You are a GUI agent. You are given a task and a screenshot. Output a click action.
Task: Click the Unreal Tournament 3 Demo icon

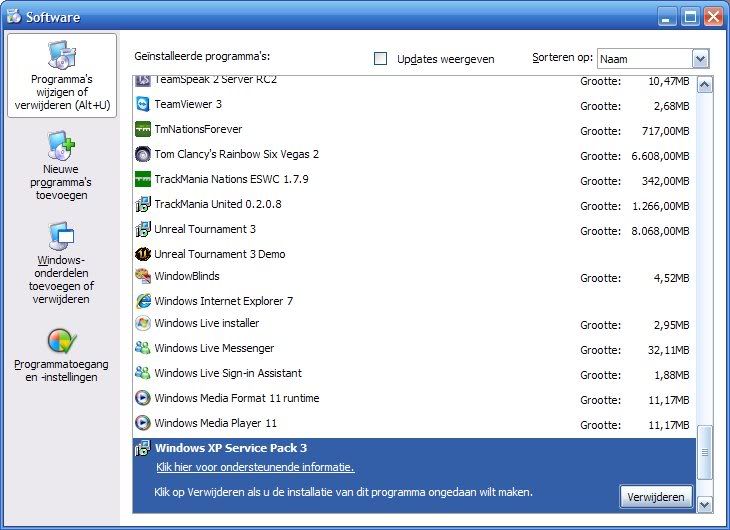pyautogui.click(x=143, y=254)
